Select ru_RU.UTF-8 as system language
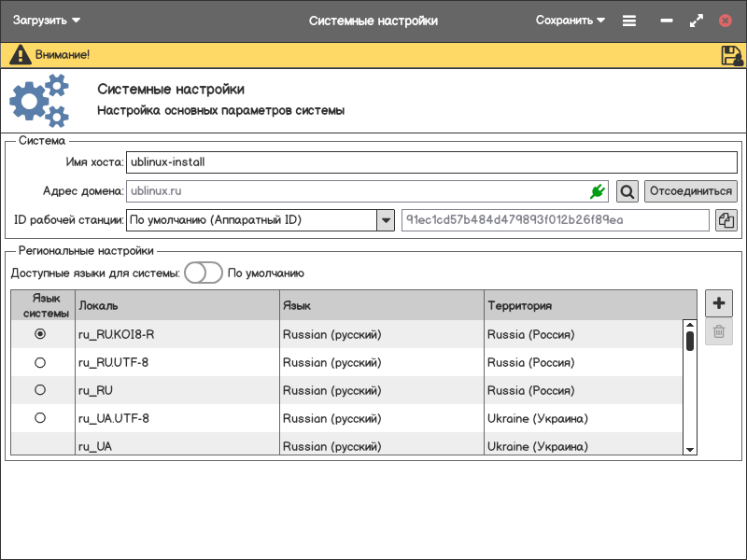Image resolution: width=747 pixels, height=560 pixels. click(x=40, y=362)
